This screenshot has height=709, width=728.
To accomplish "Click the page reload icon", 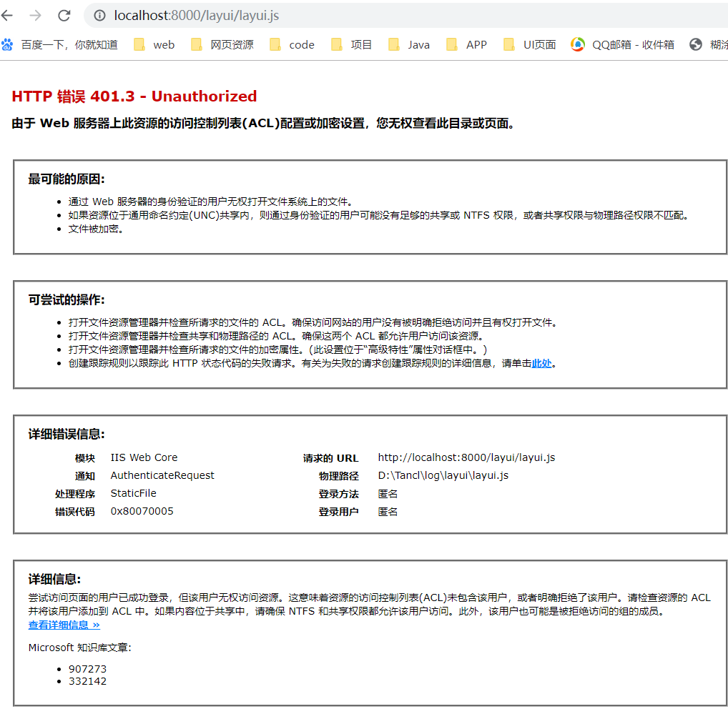I will pos(64,14).
